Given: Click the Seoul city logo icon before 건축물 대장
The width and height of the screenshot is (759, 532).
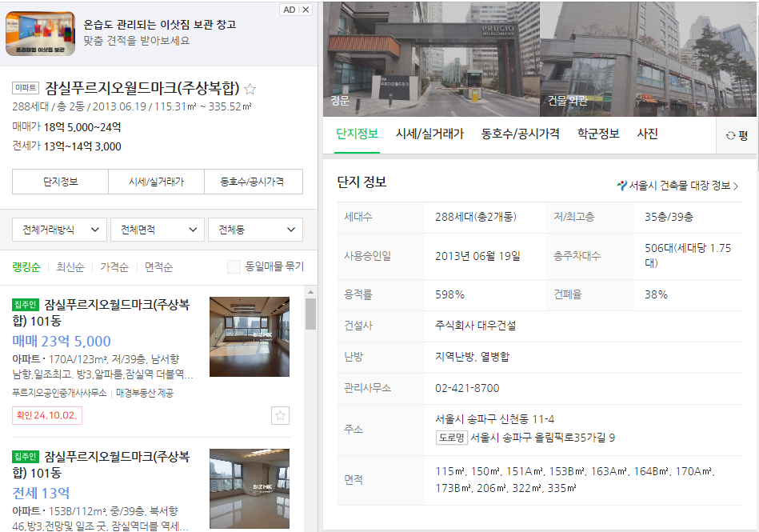Looking at the screenshot, I should 622,186.
